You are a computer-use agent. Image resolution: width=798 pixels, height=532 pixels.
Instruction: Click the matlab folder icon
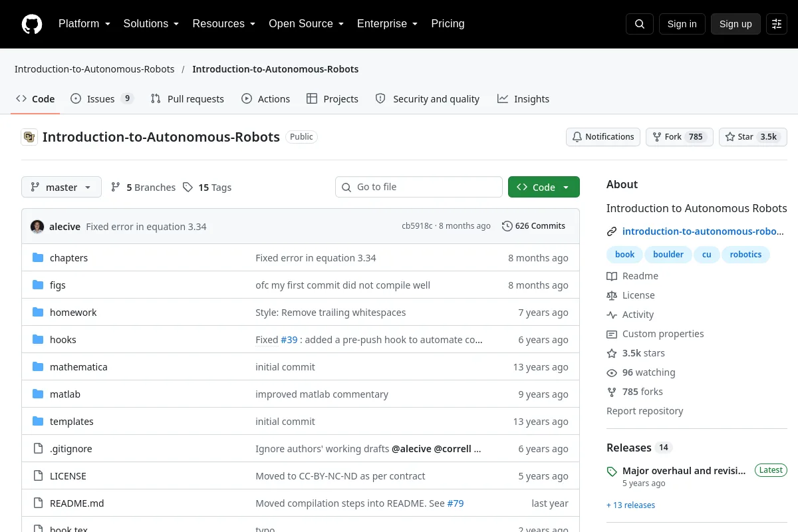[x=38, y=394]
